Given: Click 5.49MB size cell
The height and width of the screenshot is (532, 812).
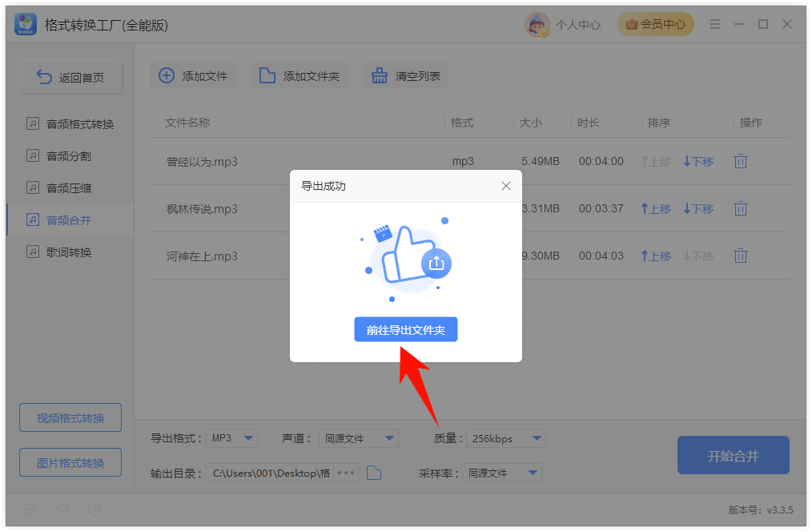Looking at the screenshot, I should [x=540, y=161].
